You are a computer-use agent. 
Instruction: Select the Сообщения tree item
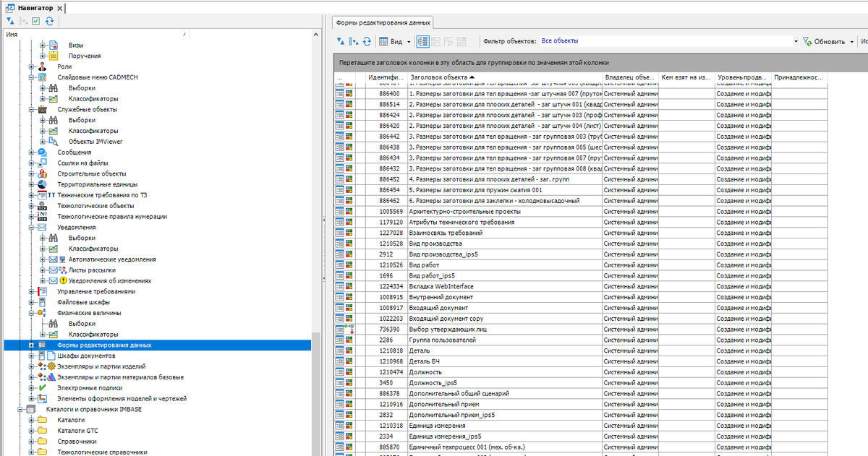75,152
